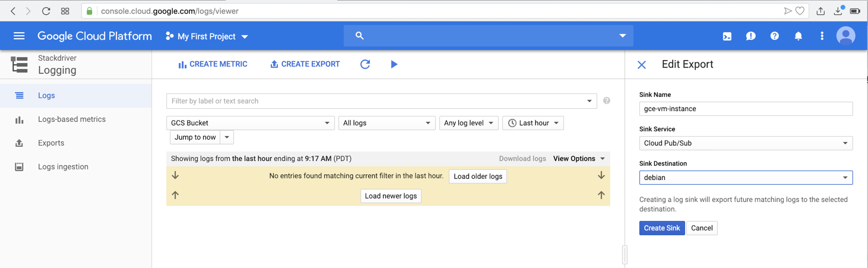
Task: Start streaming logs with play icon
Action: tap(394, 64)
